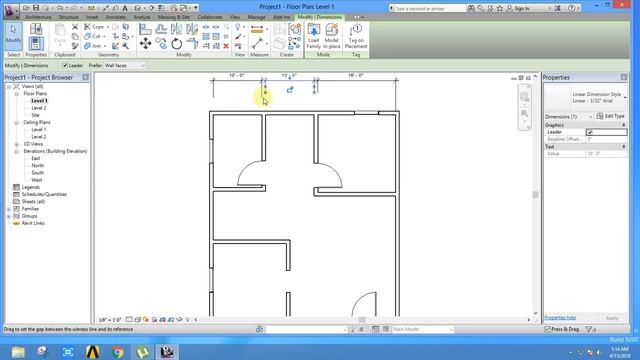640x360 pixels.
Task: Open the Structure ribbon tab
Action: pyautogui.click(x=69, y=17)
